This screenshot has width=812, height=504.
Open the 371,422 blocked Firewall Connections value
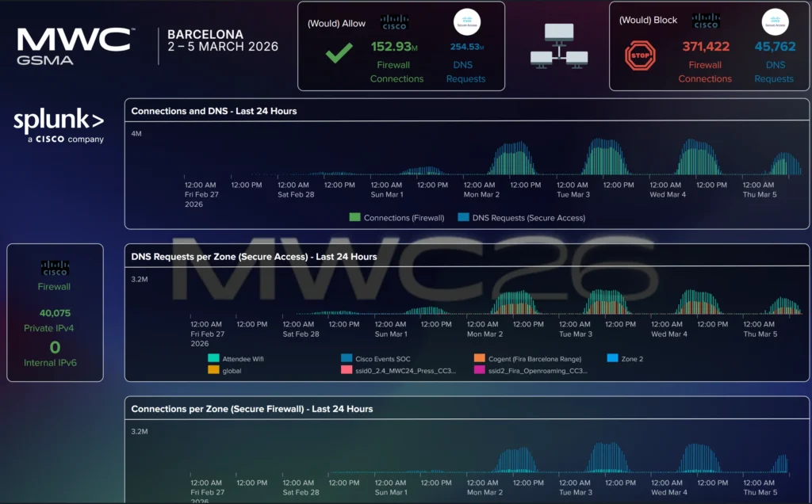point(706,47)
